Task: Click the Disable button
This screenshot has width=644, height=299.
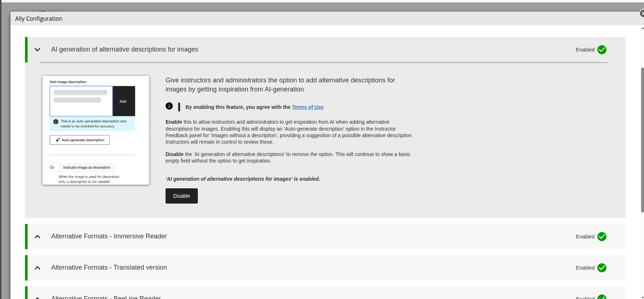Action: (x=182, y=196)
